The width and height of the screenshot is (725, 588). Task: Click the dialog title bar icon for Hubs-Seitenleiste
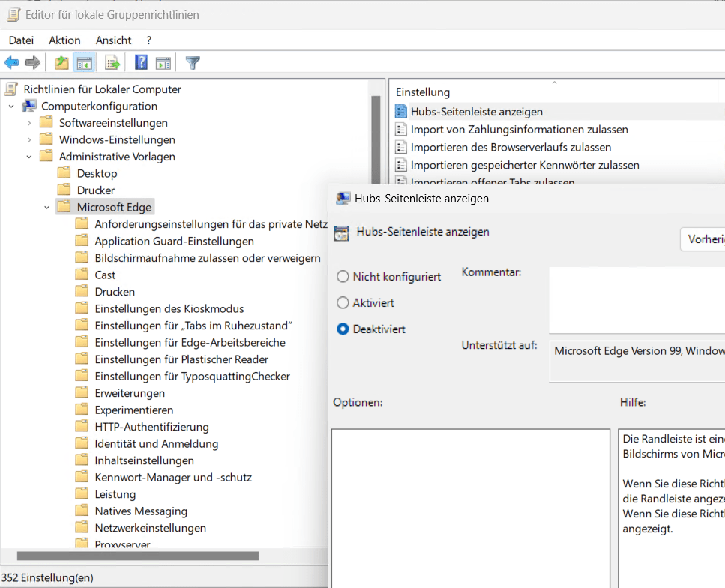343,199
